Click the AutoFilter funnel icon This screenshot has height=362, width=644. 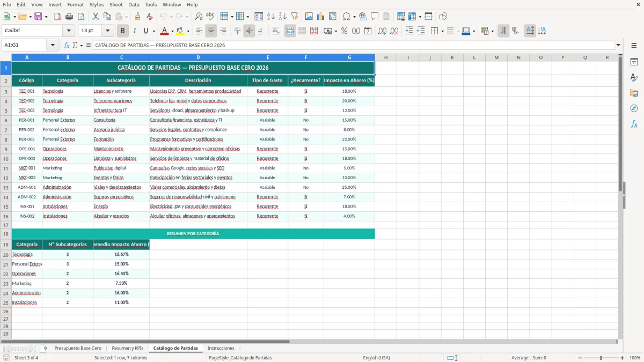click(295, 17)
